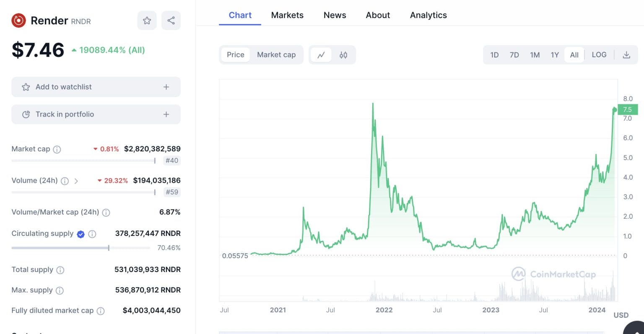Viewport: 644px width, 334px height.
Task: Expand the Volume (24h) details chevron
Action: click(x=75, y=181)
